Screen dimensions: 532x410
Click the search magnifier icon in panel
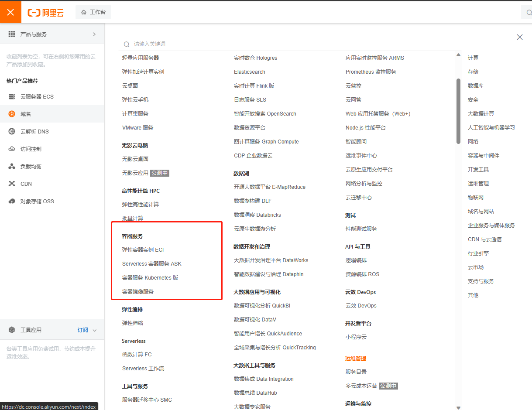pos(127,44)
